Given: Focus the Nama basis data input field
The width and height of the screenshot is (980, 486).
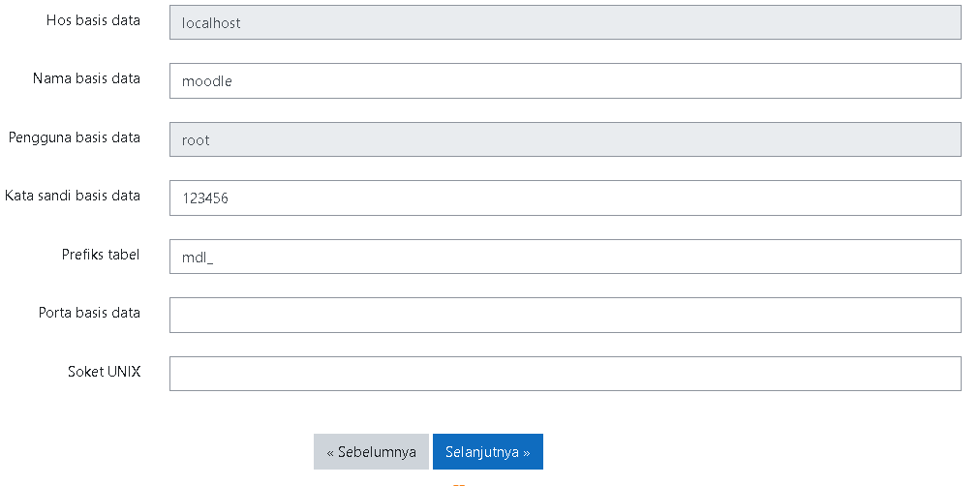Looking at the screenshot, I should (x=565, y=80).
